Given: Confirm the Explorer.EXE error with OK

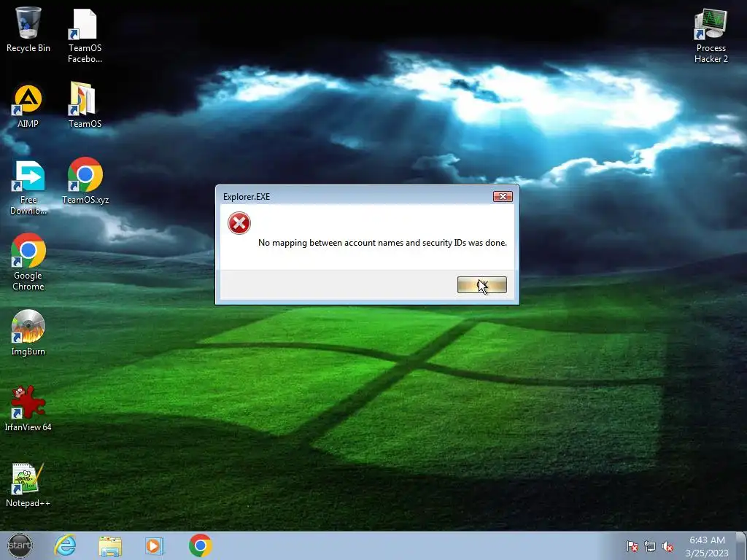Looking at the screenshot, I should pyautogui.click(x=481, y=285).
